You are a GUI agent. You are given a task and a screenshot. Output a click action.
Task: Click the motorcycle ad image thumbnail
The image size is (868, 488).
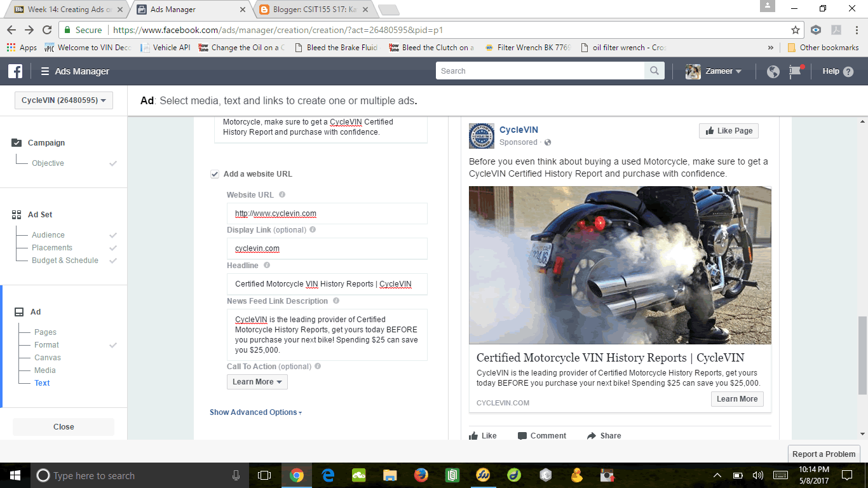click(x=620, y=265)
